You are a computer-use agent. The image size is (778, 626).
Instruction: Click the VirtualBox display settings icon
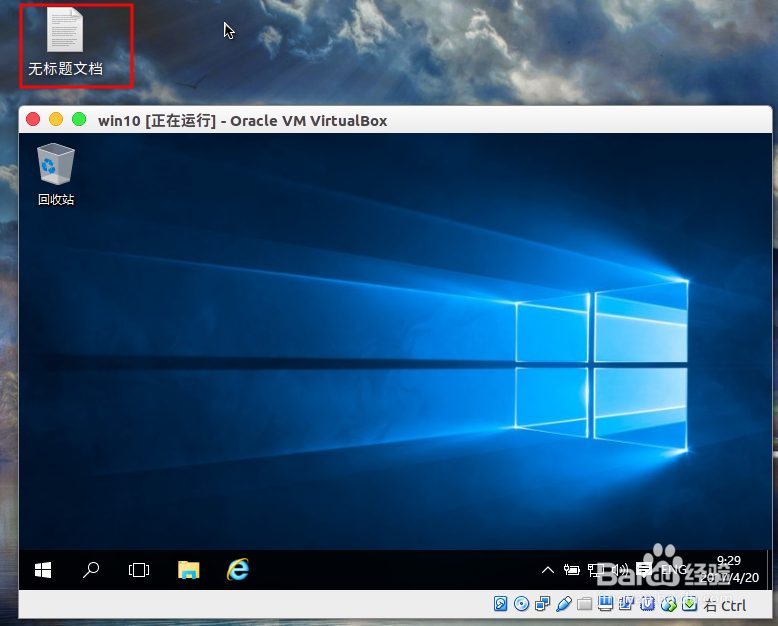(605, 604)
